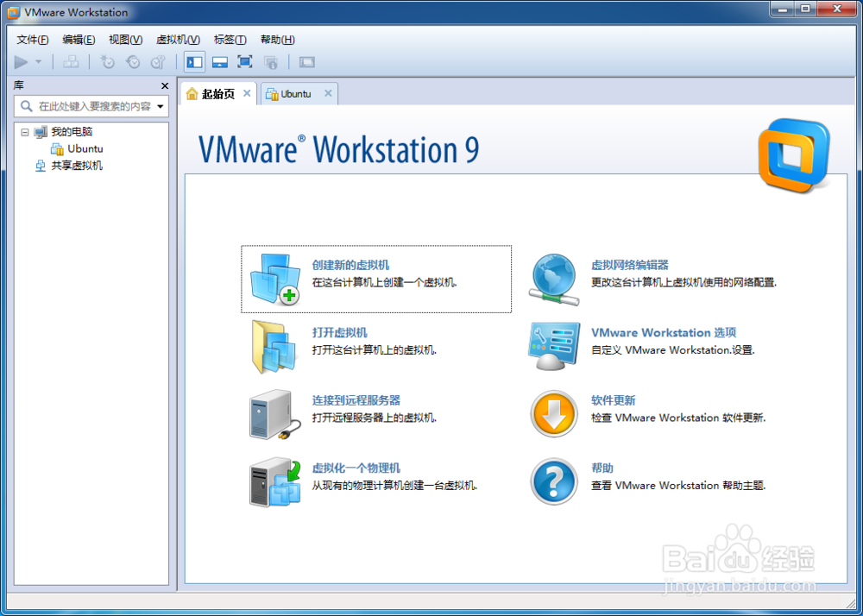Open the 帮助(H) menu
The height and width of the screenshot is (616, 863).
click(x=277, y=40)
